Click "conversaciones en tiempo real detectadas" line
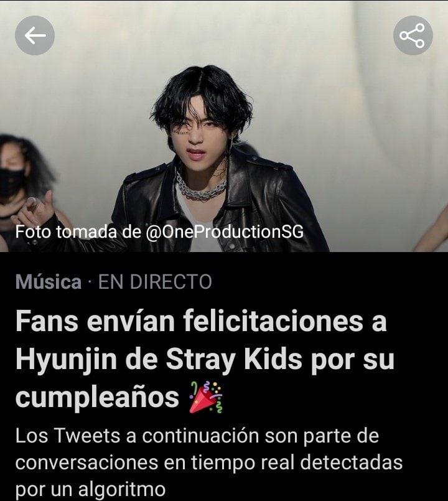448x501 pixels. point(209,462)
